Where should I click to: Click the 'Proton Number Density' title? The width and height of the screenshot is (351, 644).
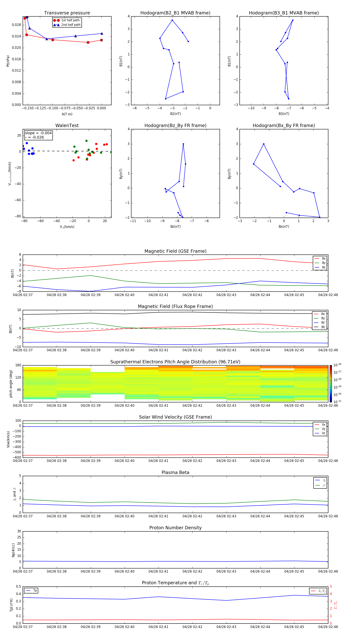click(x=175, y=528)
